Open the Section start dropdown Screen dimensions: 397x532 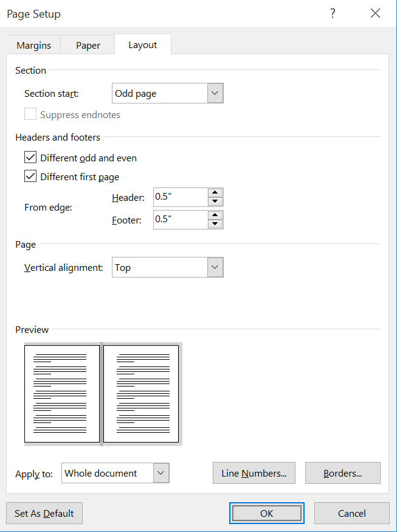(x=215, y=94)
